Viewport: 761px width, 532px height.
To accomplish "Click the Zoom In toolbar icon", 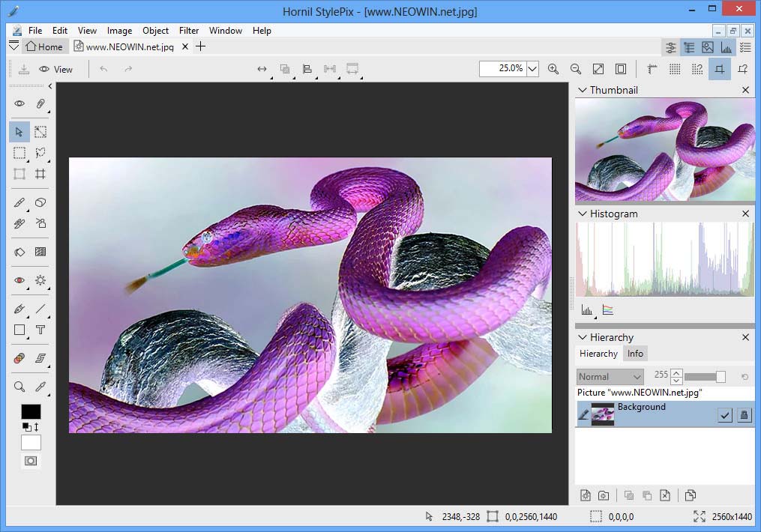I will tap(553, 69).
